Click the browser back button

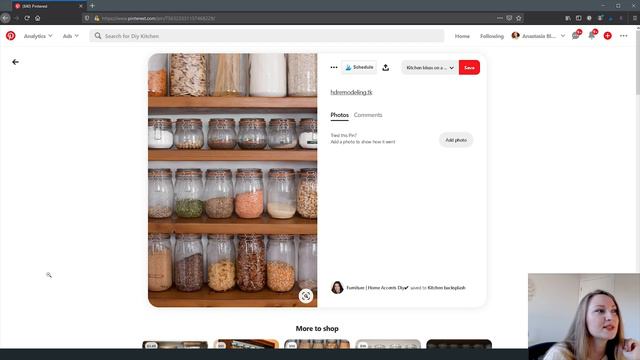click(5, 18)
